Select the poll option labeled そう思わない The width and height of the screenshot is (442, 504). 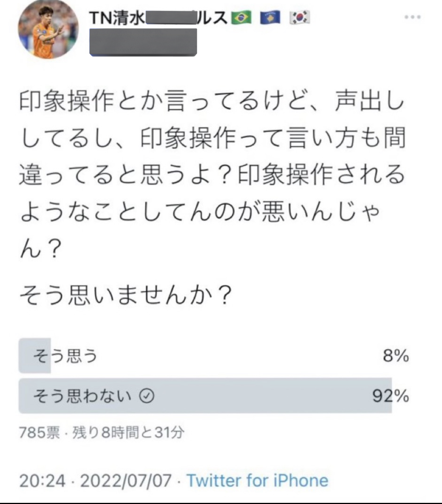[x=82, y=396]
